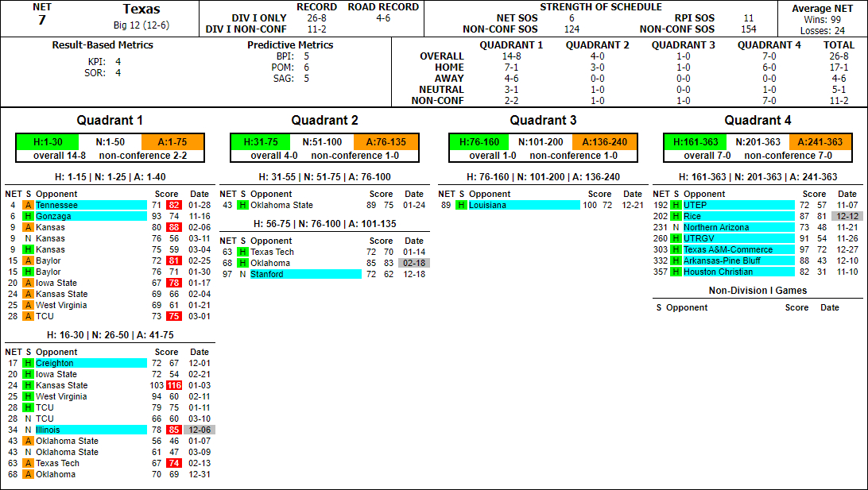The image size is (868, 490).
Task: Select the QUADRANT 1 column header in summary table
Action: [511, 45]
